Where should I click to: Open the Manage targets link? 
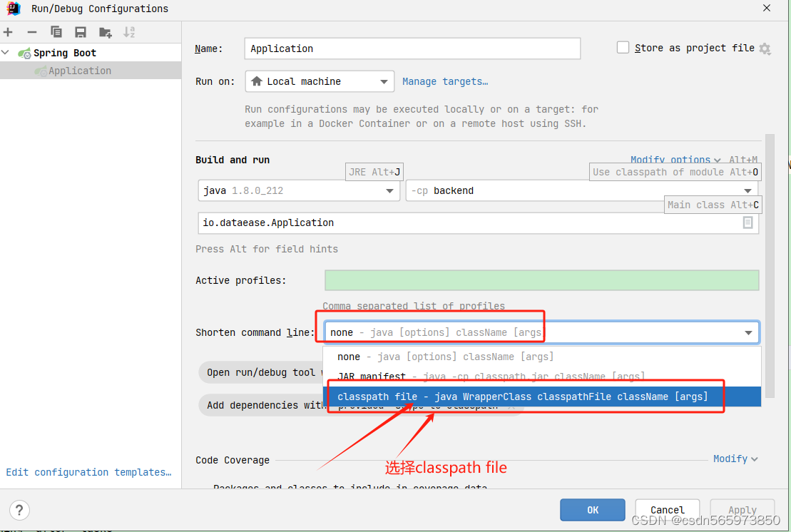(x=445, y=82)
